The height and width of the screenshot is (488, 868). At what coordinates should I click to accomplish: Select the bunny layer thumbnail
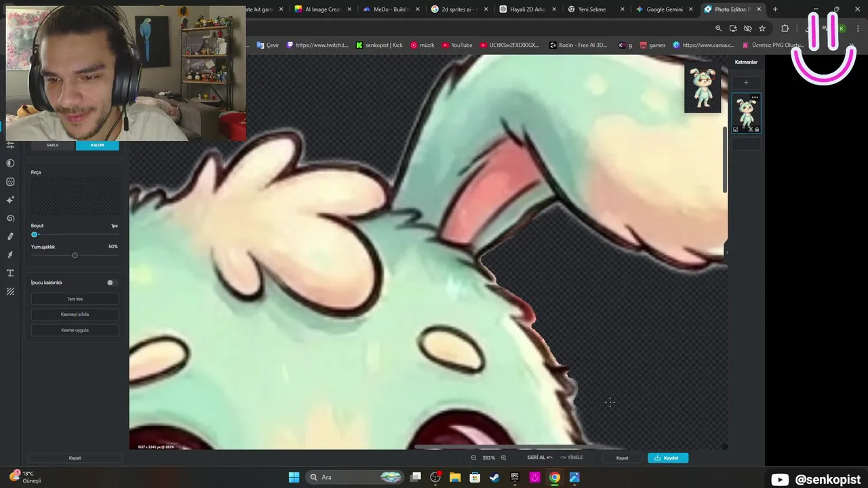point(746,113)
